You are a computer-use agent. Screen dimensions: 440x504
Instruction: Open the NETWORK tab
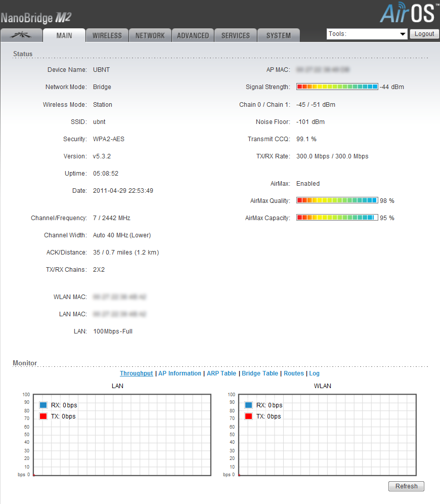click(150, 35)
